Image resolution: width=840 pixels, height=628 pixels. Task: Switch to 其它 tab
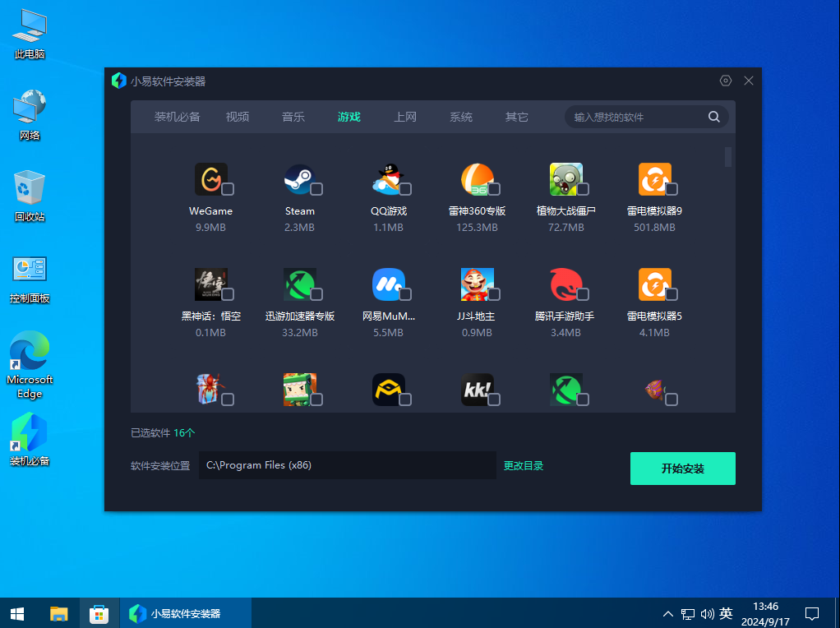516,117
